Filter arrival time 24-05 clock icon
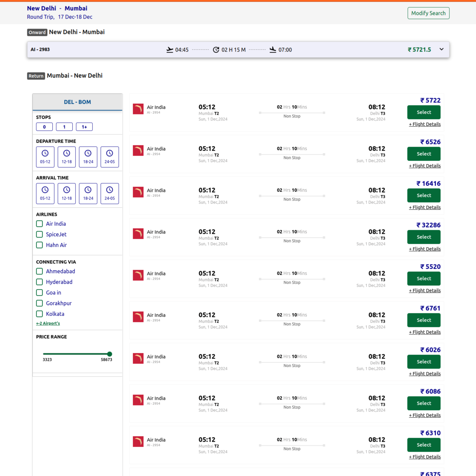 [109, 190]
